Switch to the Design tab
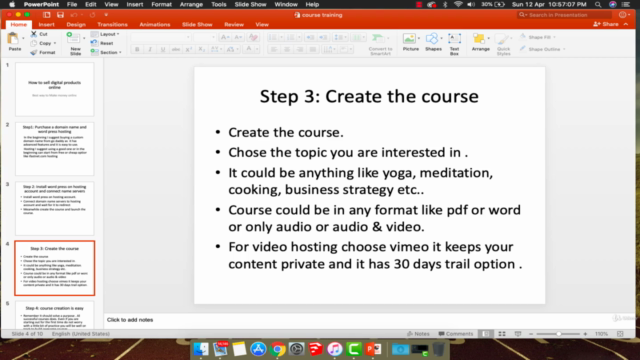This screenshot has height=360, width=640. [76, 24]
